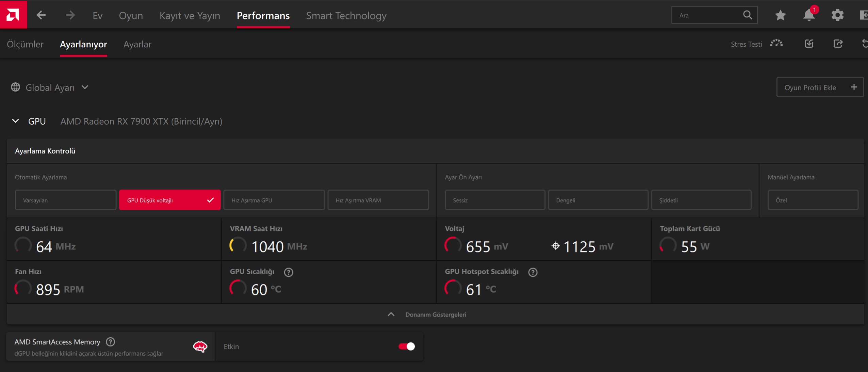Select Sessiz tuning preset
868x372 pixels.
pos(495,200)
